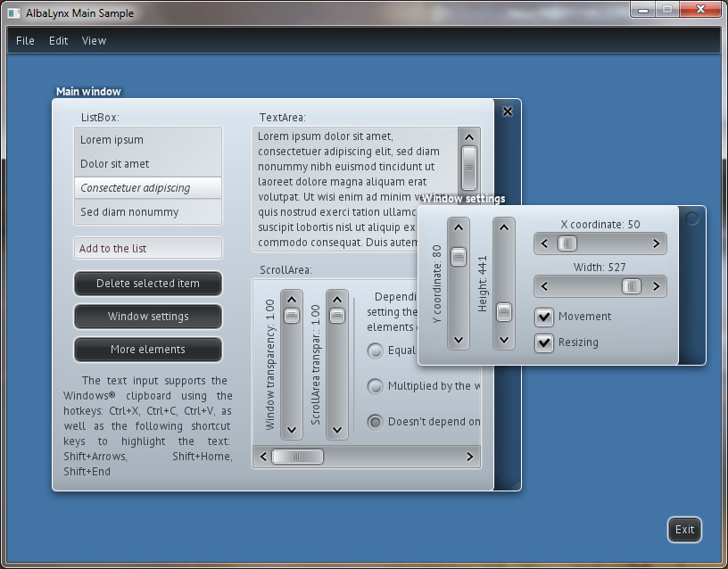728x569 pixels.
Task: Click the Width slider handle
Action: pos(631,286)
